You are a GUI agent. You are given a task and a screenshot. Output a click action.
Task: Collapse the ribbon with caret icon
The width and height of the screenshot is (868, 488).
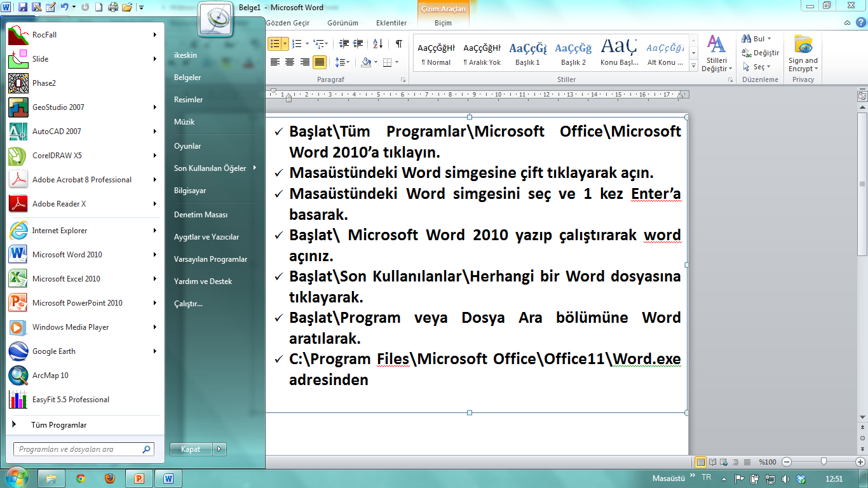pyautogui.click(x=848, y=23)
